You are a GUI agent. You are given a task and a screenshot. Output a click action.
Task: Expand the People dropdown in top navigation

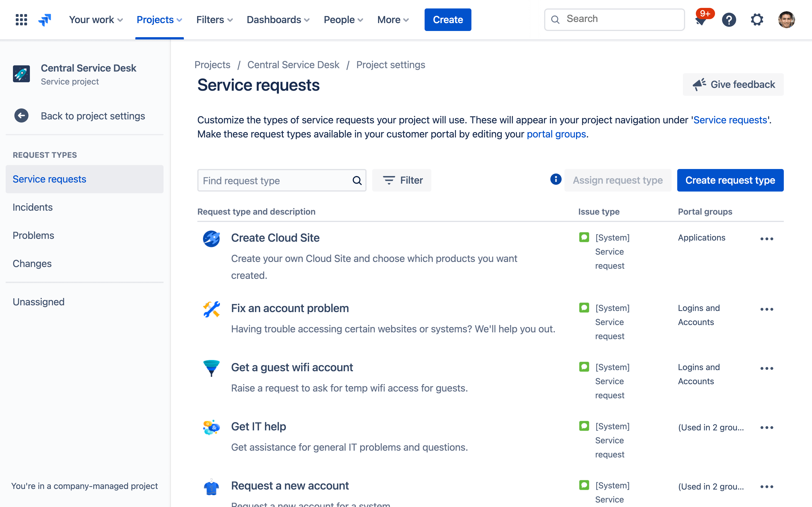click(x=344, y=19)
